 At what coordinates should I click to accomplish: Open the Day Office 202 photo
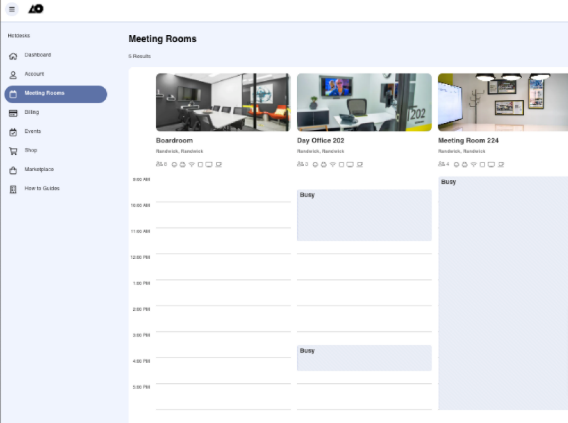(364, 102)
